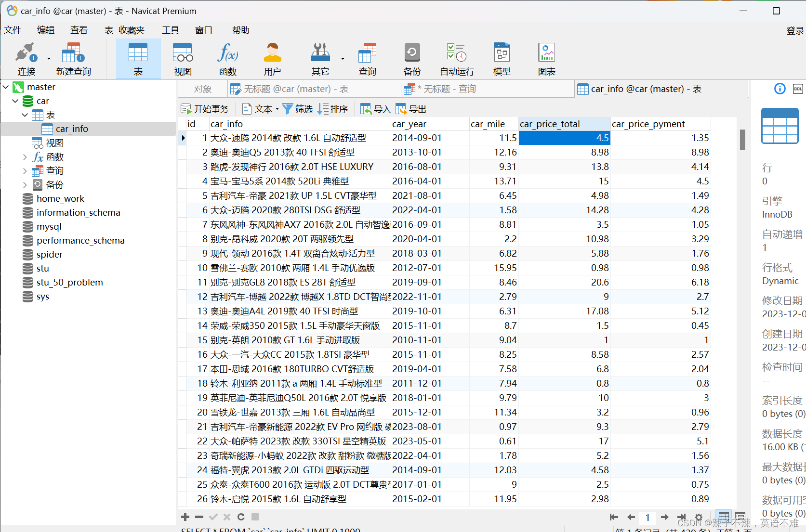Click the Filter (筛选) button
The height and width of the screenshot is (532, 806).
click(x=297, y=109)
